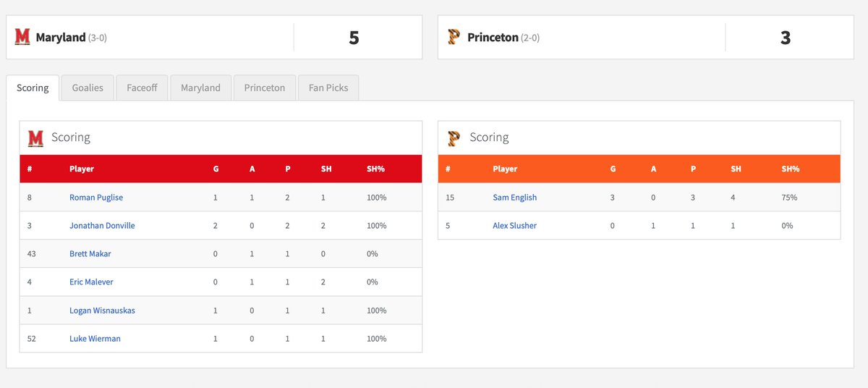Open Luke Wierman player link
This screenshot has width=868, height=388.
click(x=95, y=339)
